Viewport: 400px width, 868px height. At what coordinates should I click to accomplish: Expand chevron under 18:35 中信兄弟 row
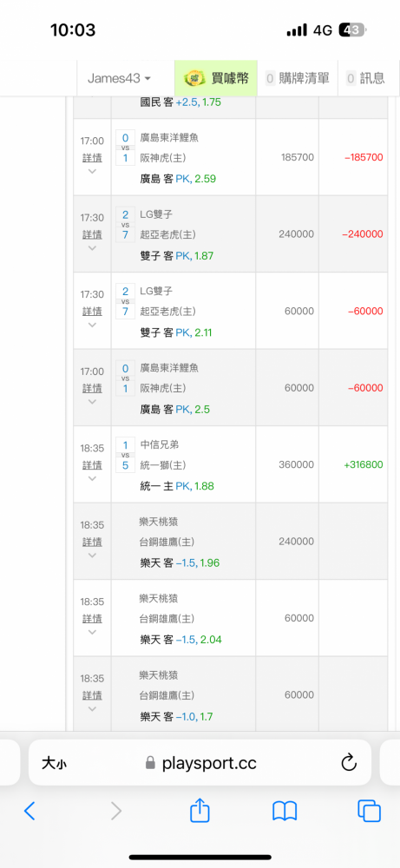pos(92,479)
